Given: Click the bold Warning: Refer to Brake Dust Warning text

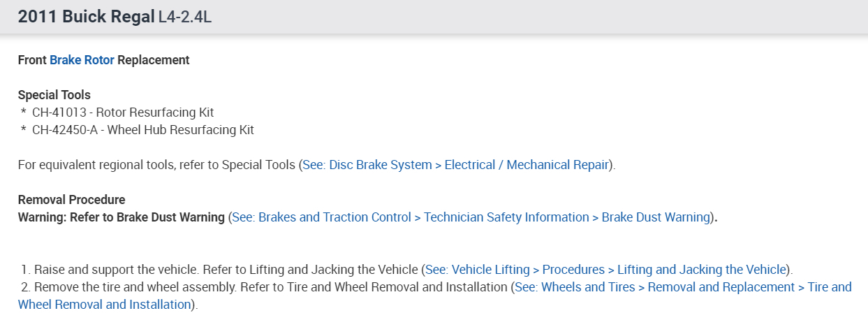Looking at the screenshot, I should coord(122,217).
